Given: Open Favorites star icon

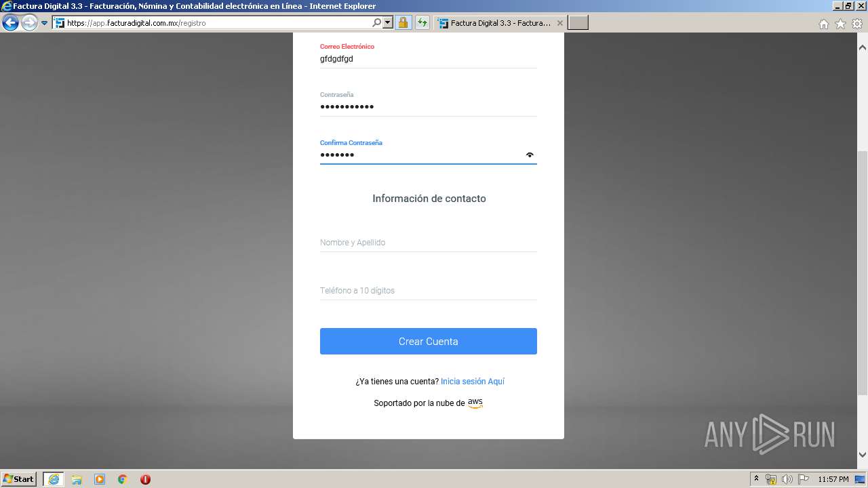Looking at the screenshot, I should [840, 24].
